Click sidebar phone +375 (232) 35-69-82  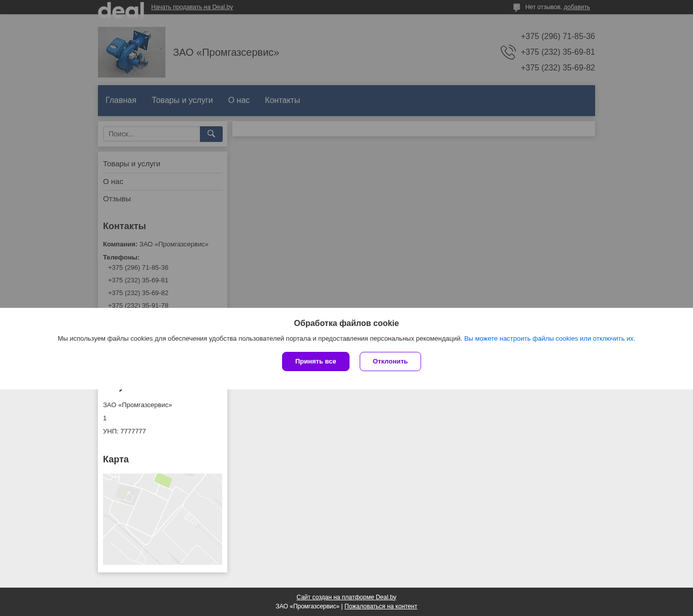coord(138,293)
